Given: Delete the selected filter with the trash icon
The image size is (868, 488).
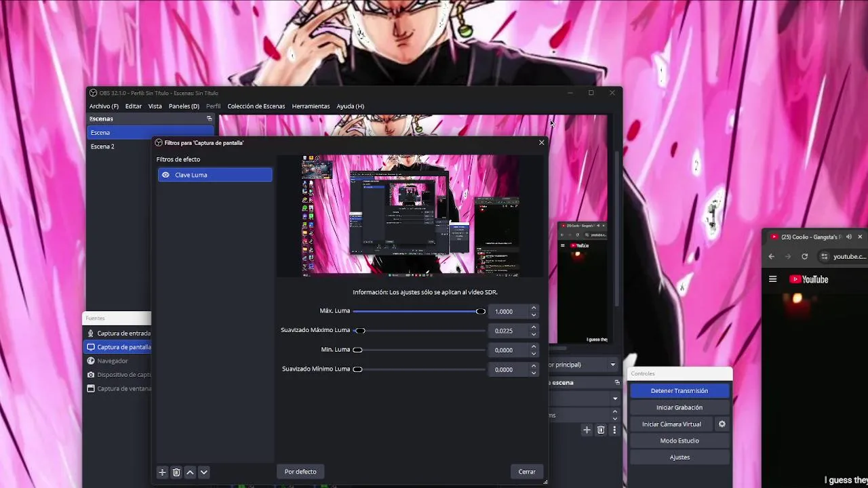Looking at the screenshot, I should pyautogui.click(x=176, y=472).
